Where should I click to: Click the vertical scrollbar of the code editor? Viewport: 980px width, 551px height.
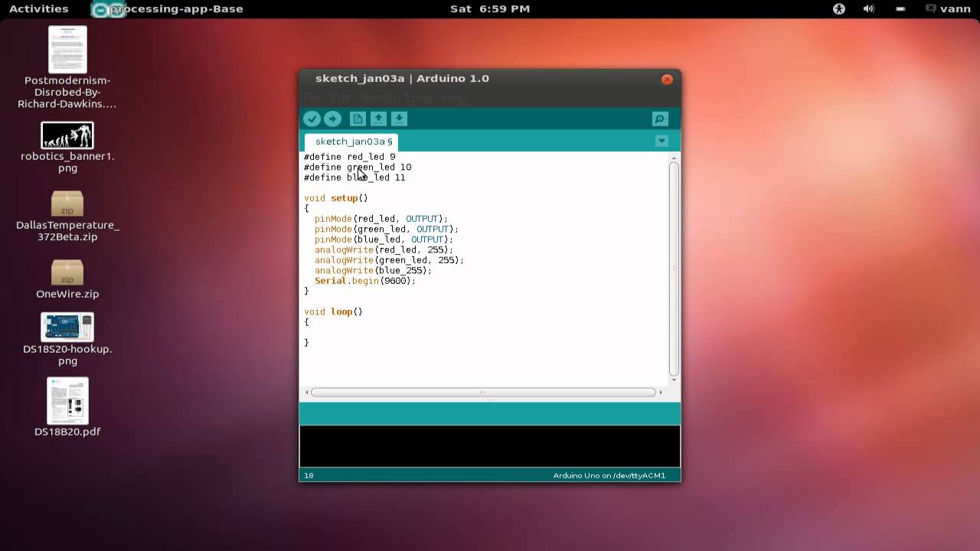[x=674, y=268]
